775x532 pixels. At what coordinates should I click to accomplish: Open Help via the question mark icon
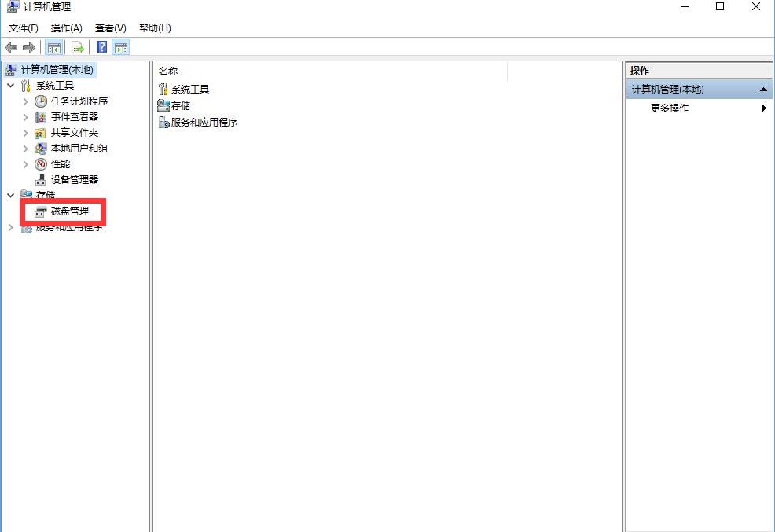(102, 47)
